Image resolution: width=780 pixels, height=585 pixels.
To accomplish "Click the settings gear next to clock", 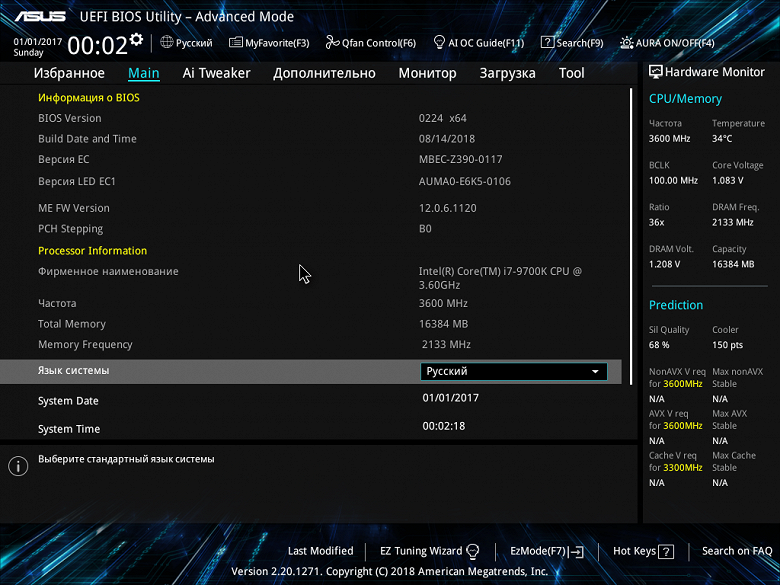I will click(136, 40).
